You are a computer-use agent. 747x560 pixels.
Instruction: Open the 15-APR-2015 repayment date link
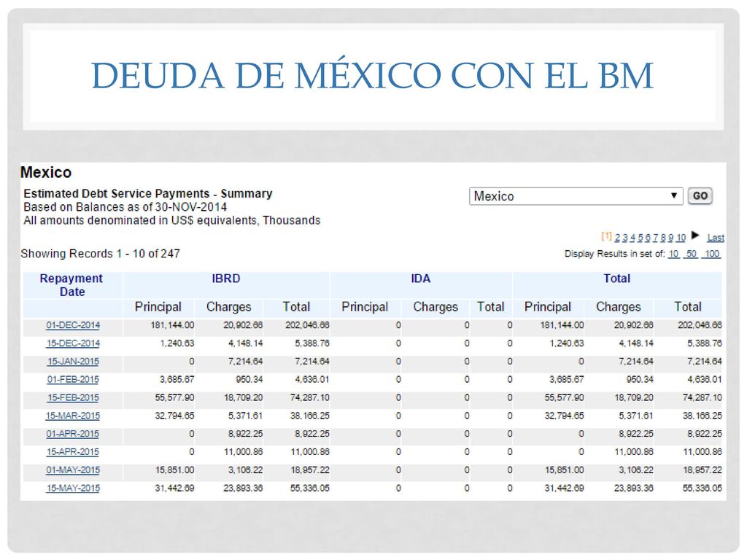(73, 452)
